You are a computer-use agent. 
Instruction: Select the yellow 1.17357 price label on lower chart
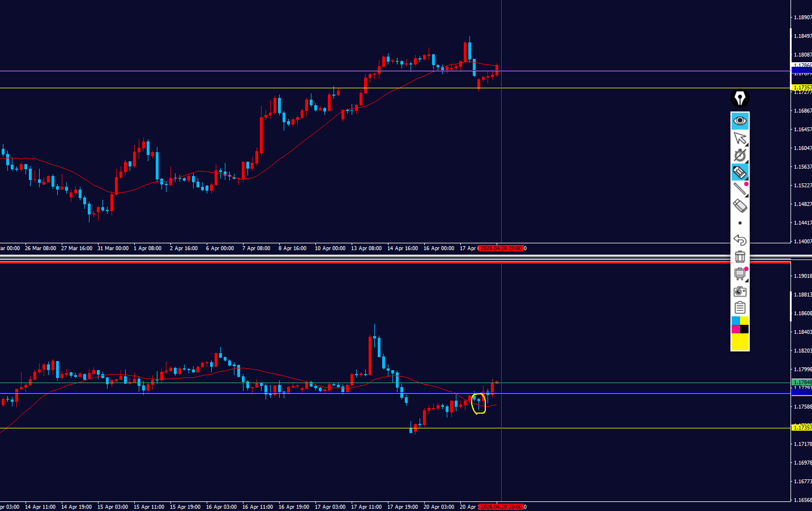click(x=802, y=428)
